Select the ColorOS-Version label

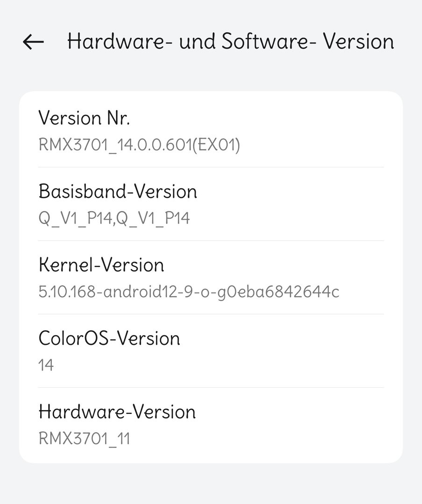point(109,338)
